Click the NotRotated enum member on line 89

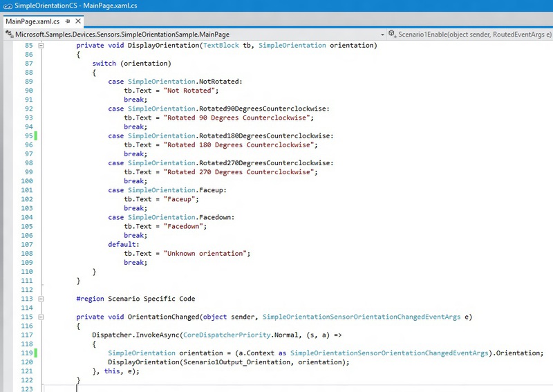[x=219, y=82]
